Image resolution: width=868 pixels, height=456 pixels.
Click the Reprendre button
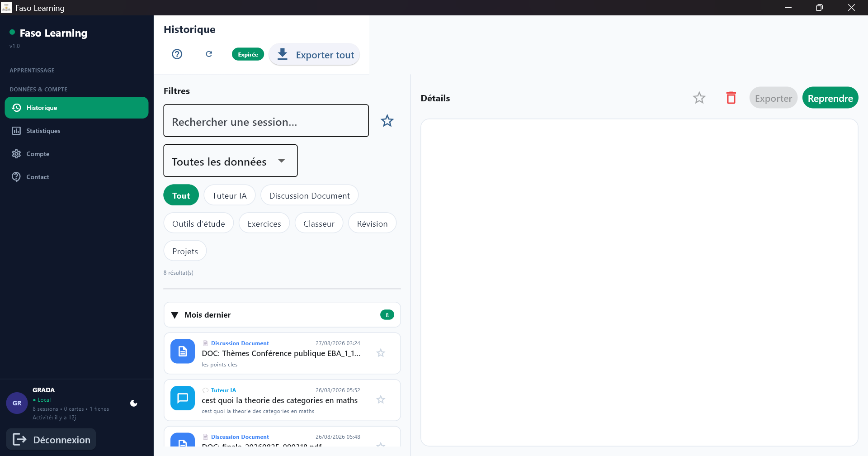click(x=830, y=98)
